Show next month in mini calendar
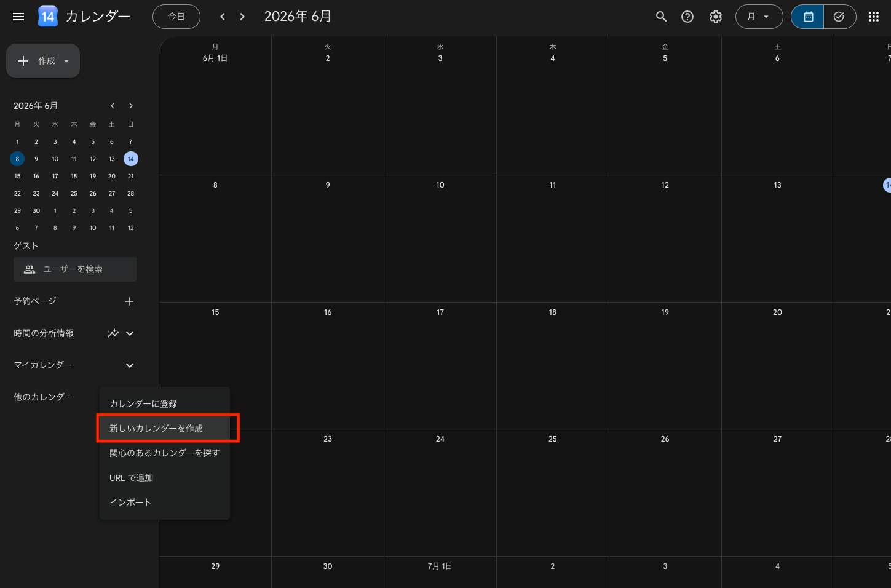Image resolution: width=891 pixels, height=588 pixels. [131, 106]
